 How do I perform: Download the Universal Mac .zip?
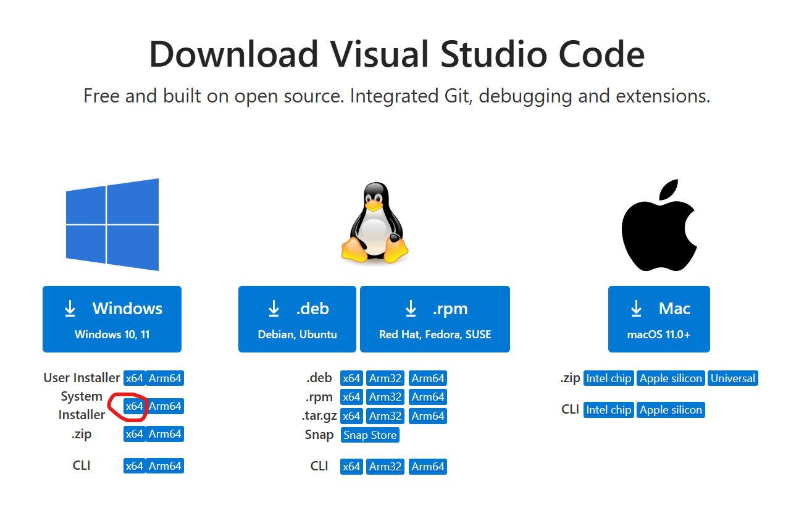point(732,378)
